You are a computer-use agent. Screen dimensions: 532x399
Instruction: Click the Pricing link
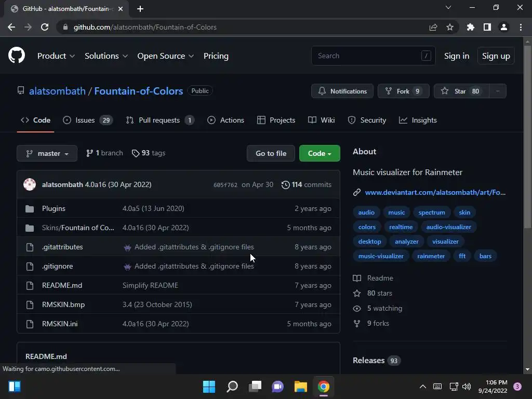point(216,56)
